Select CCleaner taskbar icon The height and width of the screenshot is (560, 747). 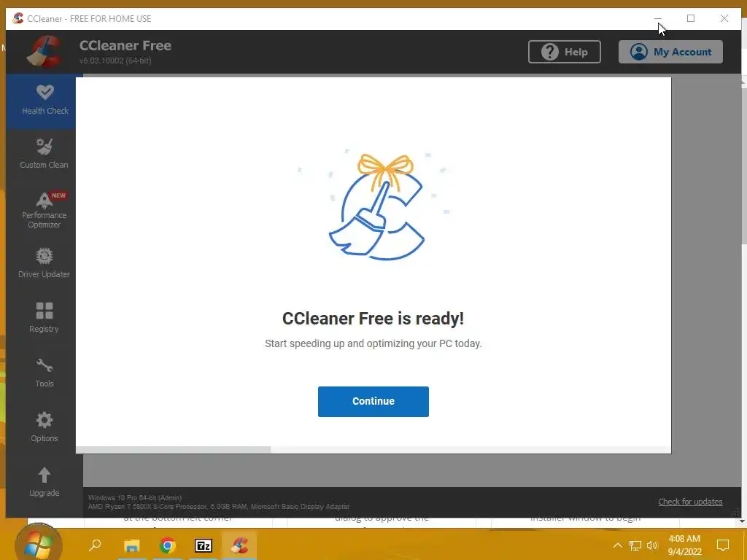click(239, 545)
